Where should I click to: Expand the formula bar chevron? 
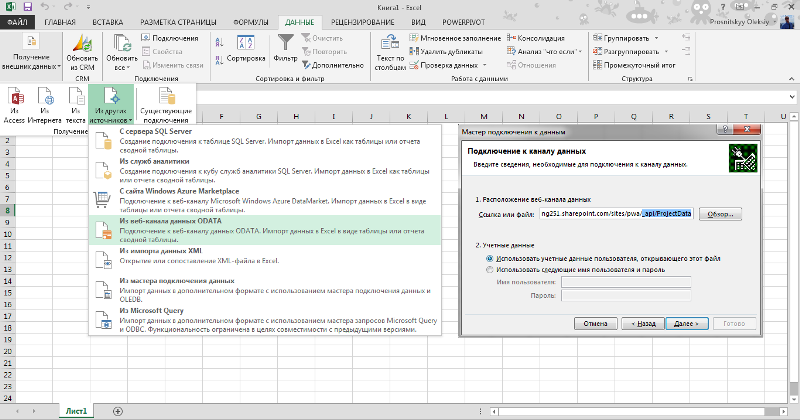pyautogui.click(x=791, y=96)
